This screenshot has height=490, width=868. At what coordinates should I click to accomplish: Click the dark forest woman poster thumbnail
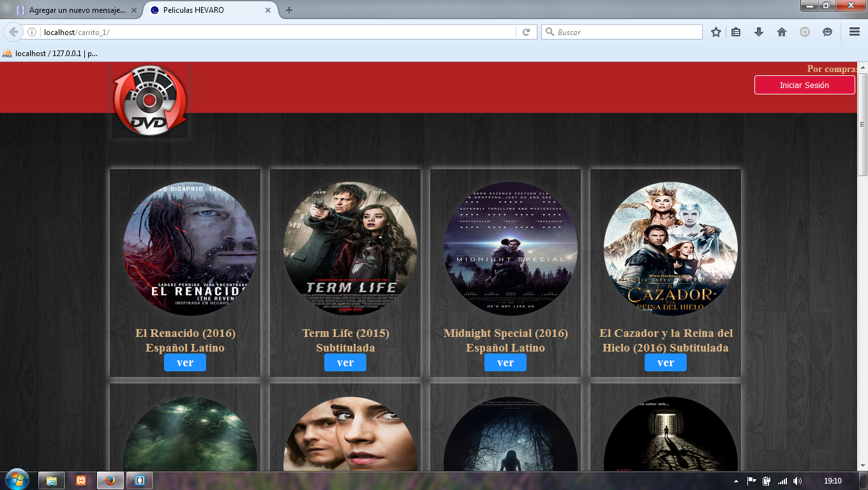511,434
